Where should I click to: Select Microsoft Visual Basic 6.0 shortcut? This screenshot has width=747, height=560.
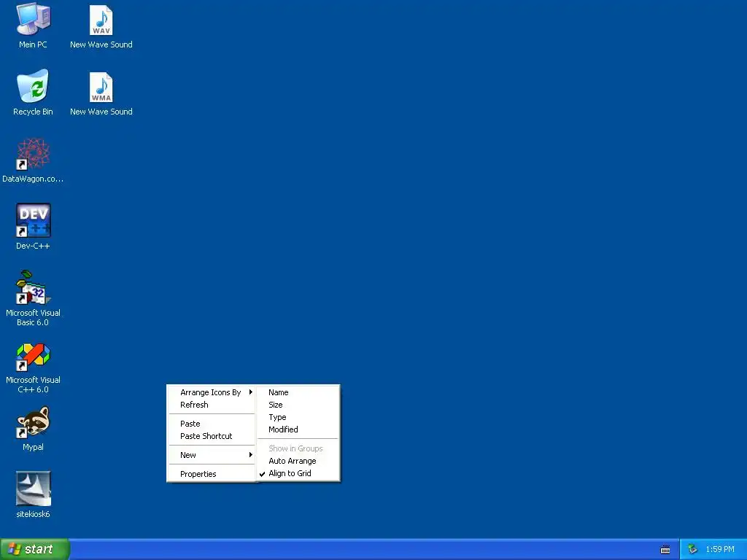point(33,298)
